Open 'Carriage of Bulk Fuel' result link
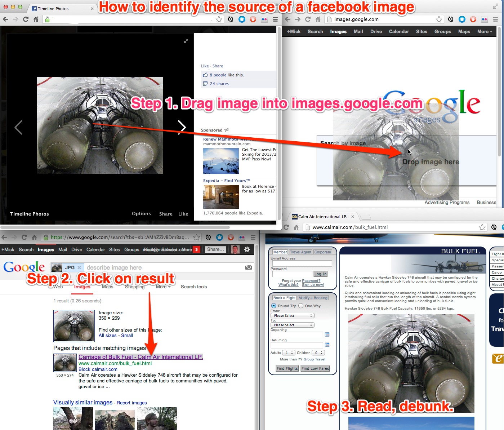Viewport: 504px width, 430px height. click(x=141, y=357)
